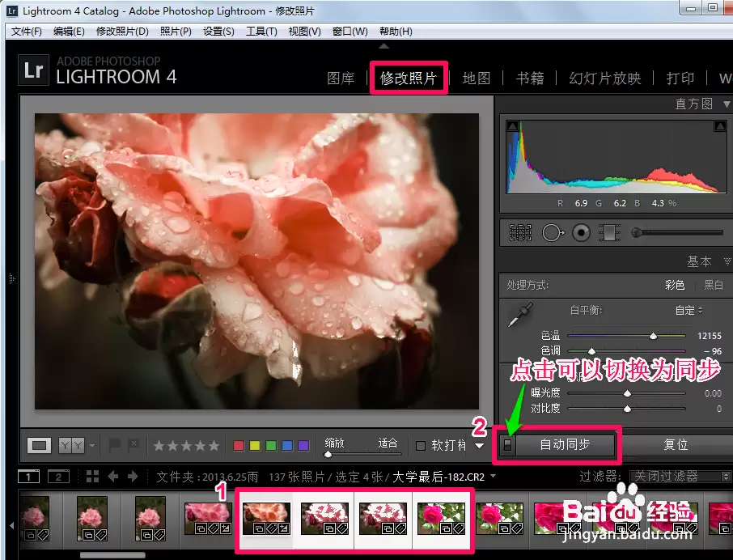This screenshot has height=560, width=733.
Task: Open the 照片(P) menu
Action: point(176,32)
